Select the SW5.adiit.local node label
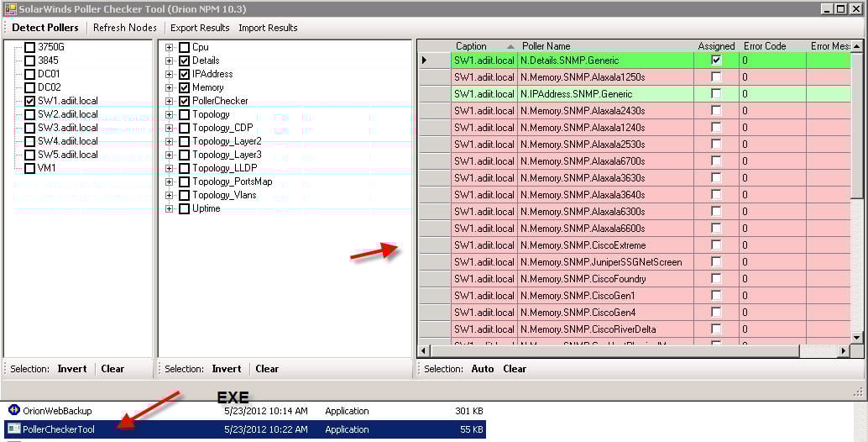The height and width of the screenshot is (442, 868). click(67, 155)
